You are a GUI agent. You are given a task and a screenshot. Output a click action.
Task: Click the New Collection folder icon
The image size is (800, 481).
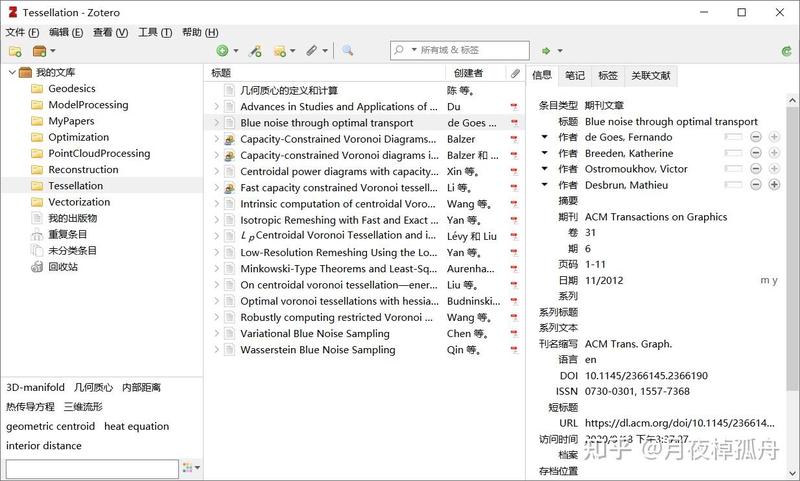[15, 51]
